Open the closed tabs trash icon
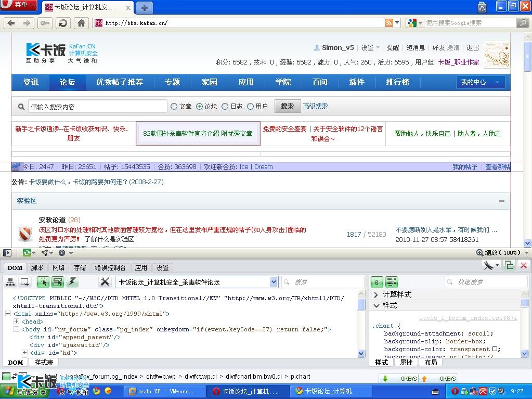The image size is (532, 399). pyautogui.click(x=482, y=7)
